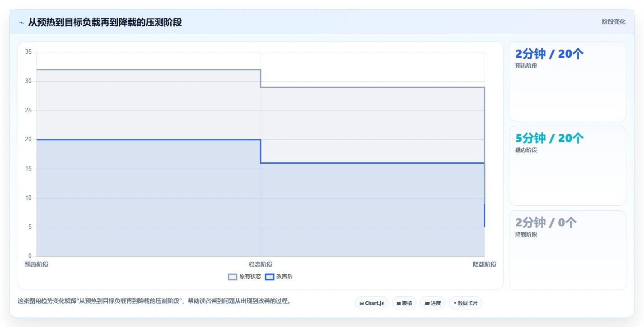Click the y-axis value 35
This screenshot has width=644, height=327.
28,52
